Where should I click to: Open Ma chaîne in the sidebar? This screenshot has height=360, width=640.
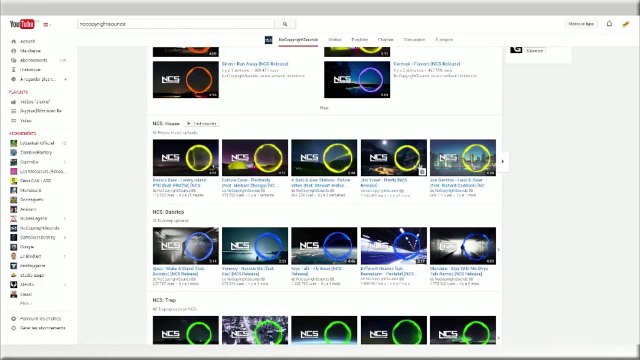click(x=30, y=51)
